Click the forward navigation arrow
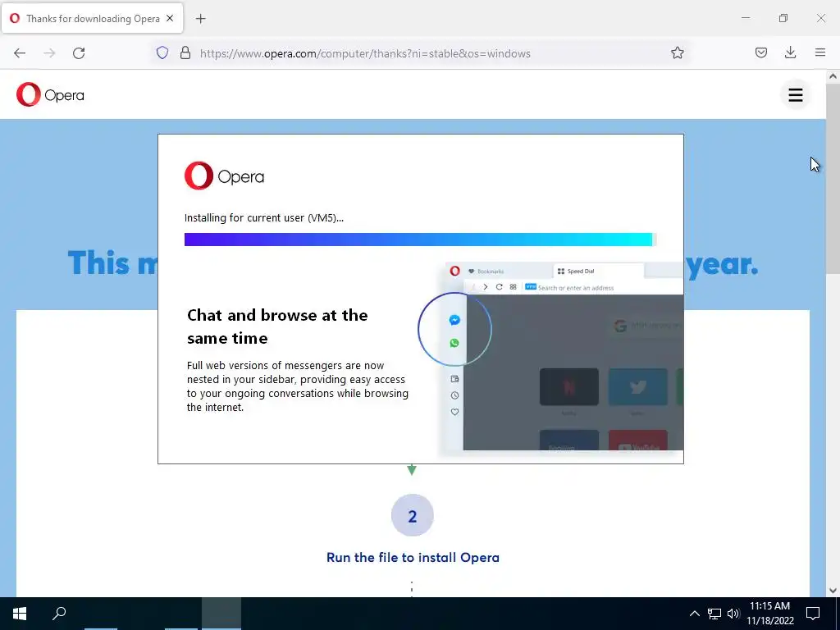840x630 pixels. click(49, 53)
